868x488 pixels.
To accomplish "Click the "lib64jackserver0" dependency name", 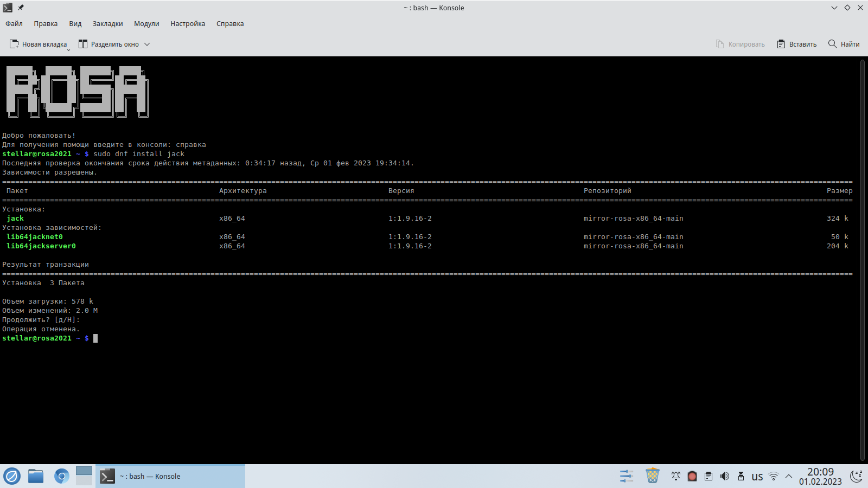I will pos(41,246).
